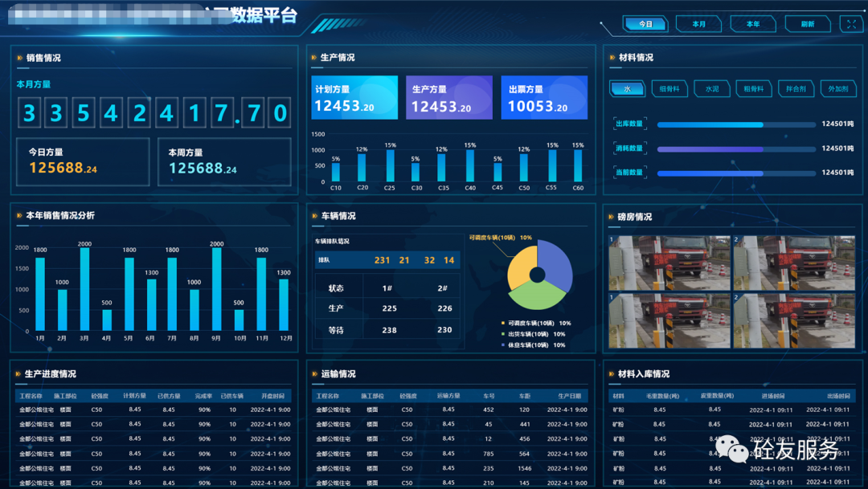Click the arrow icon beside 生产情况
868x489 pixels.
313,58
